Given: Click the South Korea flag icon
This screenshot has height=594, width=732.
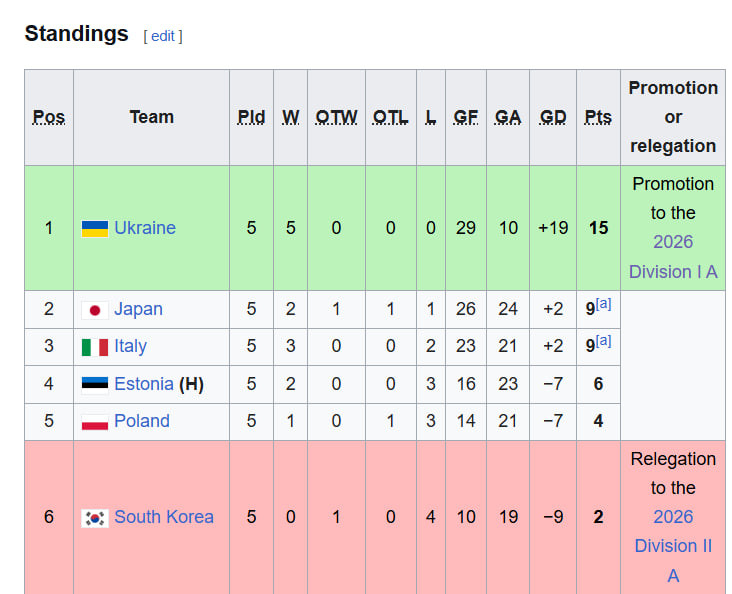Looking at the screenshot, I should [95, 518].
